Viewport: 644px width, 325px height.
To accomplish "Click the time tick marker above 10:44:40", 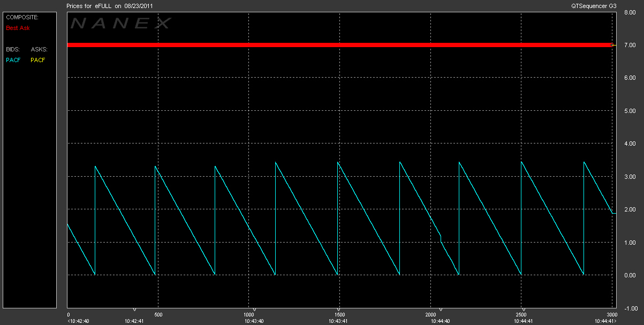I will 441,310.
